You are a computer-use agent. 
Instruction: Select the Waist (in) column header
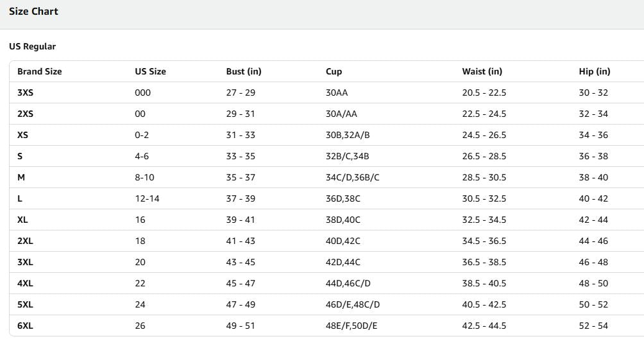pyautogui.click(x=482, y=71)
